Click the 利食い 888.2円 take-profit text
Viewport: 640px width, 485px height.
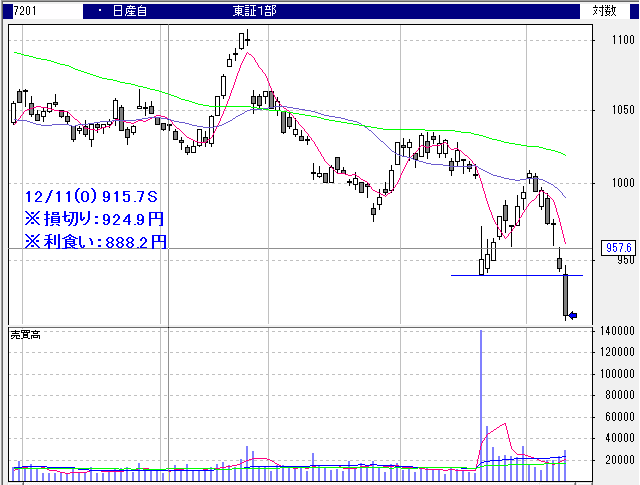coord(93,240)
